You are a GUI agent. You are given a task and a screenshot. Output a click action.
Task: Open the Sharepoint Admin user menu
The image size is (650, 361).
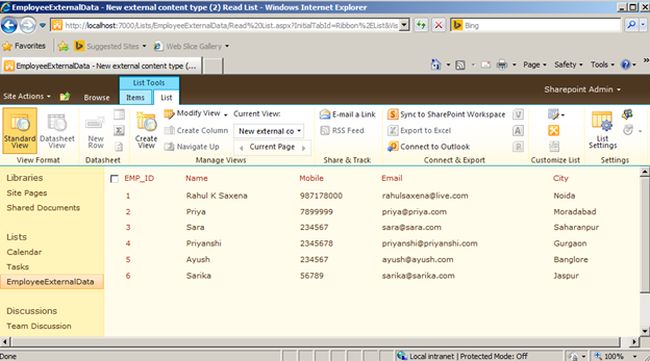(582, 90)
